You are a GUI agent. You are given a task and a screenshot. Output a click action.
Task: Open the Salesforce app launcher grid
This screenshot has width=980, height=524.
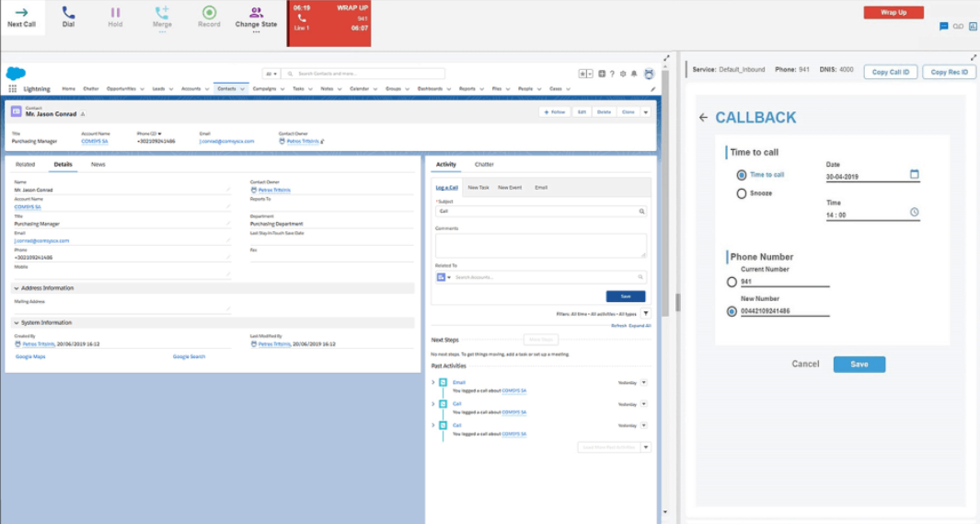pos(12,89)
